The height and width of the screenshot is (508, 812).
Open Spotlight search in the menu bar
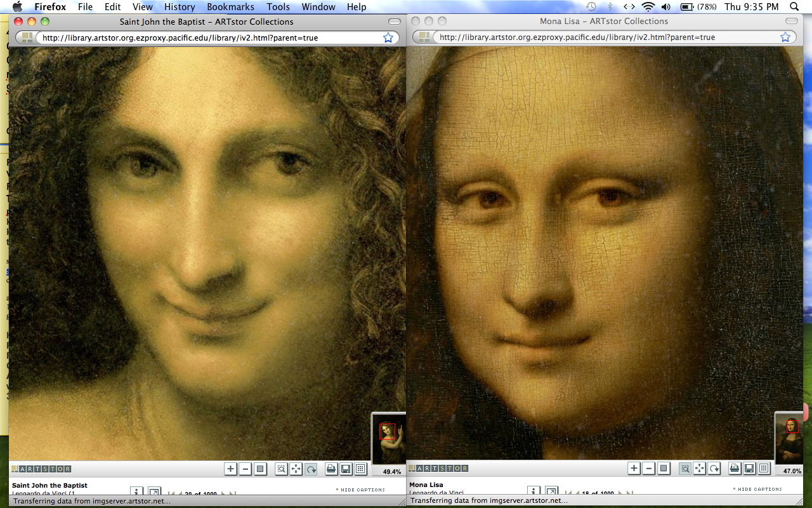click(x=794, y=7)
